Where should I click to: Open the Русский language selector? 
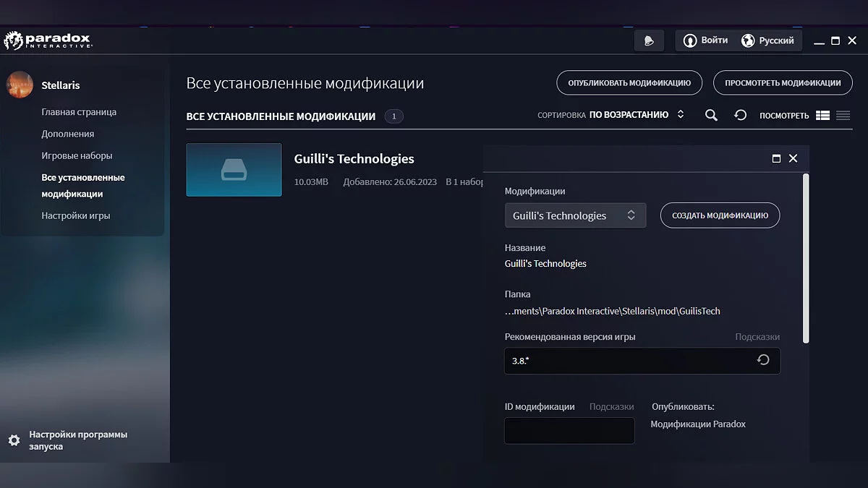(x=768, y=41)
